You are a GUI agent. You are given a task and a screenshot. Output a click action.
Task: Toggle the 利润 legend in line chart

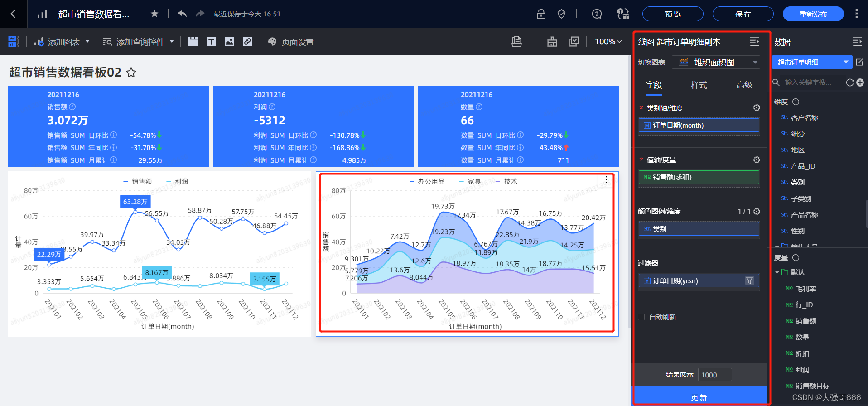[177, 181]
